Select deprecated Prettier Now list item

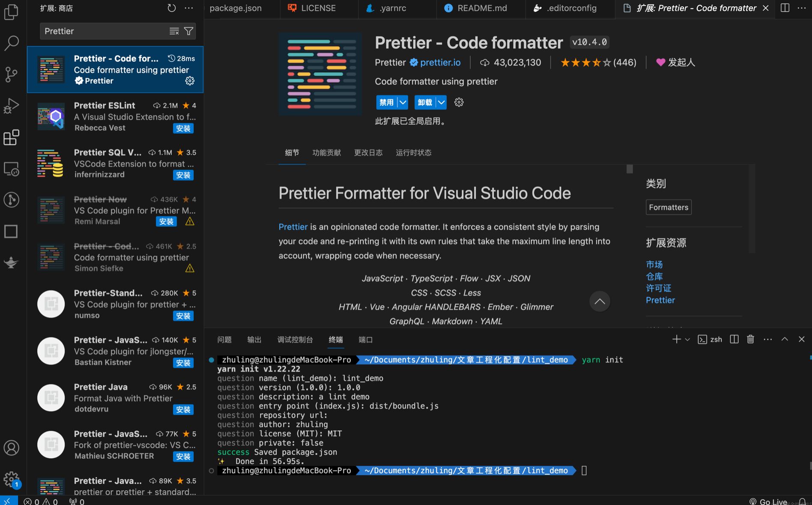tap(115, 210)
